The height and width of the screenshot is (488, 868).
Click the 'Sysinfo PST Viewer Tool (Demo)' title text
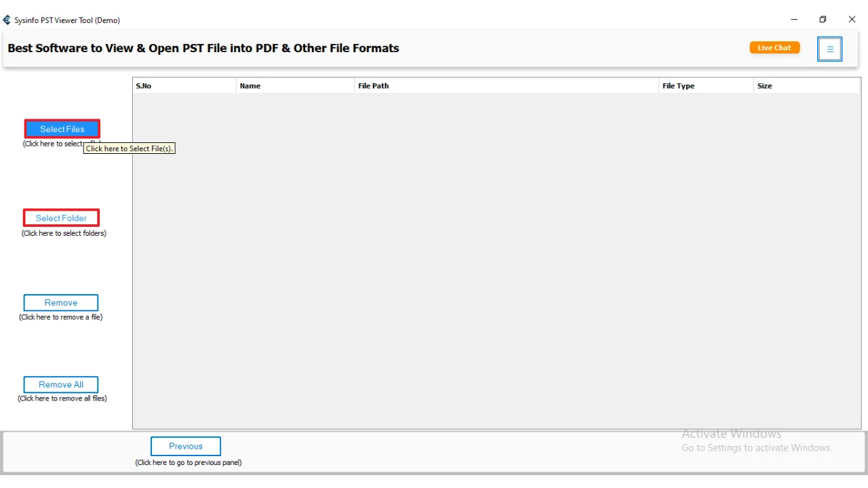coord(67,20)
